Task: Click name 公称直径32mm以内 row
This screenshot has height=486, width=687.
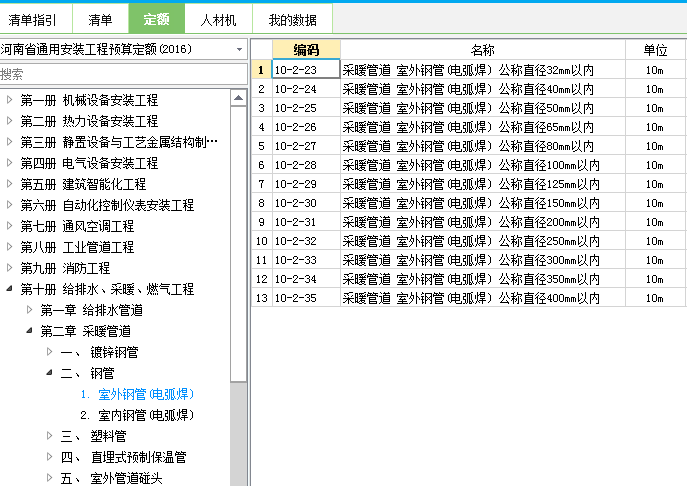Action: pyautogui.click(x=483, y=70)
